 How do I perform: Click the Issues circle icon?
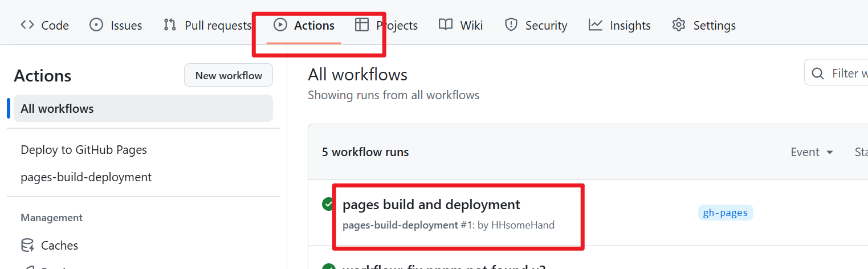click(x=96, y=25)
